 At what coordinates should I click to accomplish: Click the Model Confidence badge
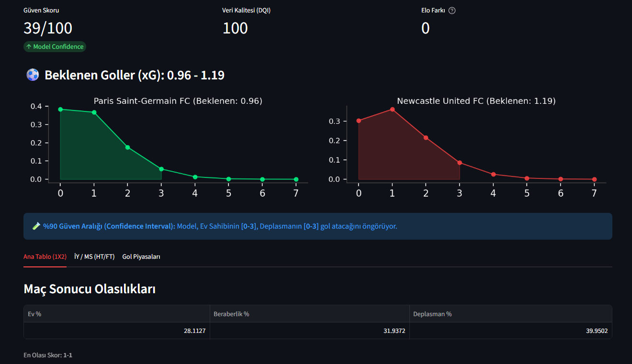(x=54, y=46)
